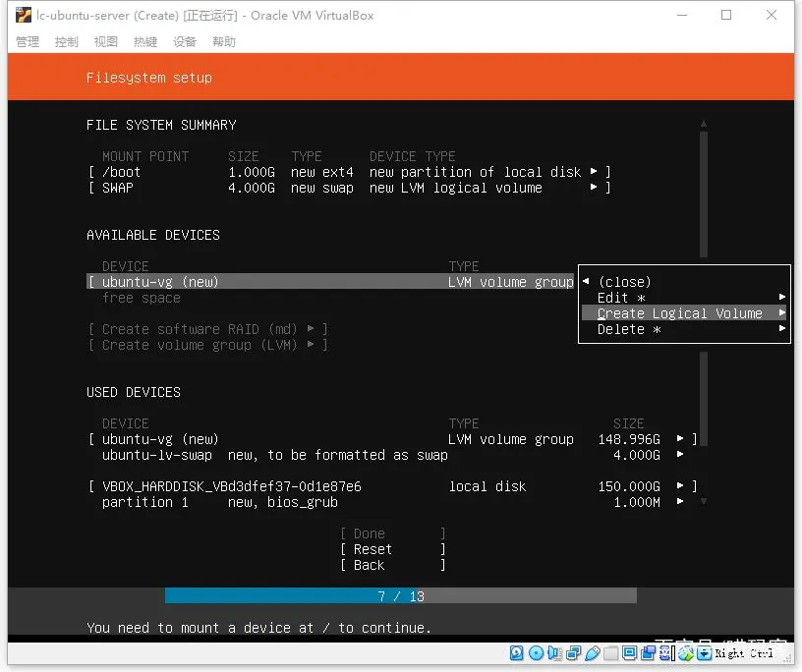The width and height of the screenshot is (802, 672).
Task: Open the 设备 menu
Action: tap(185, 41)
